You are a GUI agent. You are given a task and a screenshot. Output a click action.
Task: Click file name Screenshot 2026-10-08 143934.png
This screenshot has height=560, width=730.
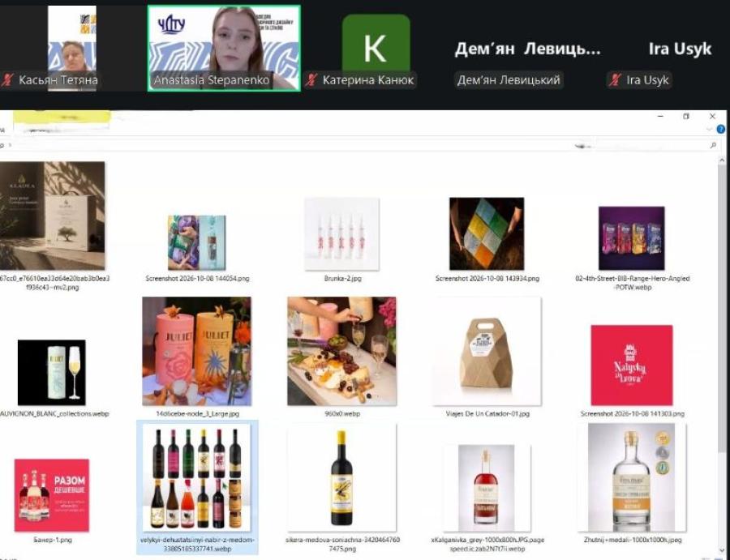(x=487, y=279)
